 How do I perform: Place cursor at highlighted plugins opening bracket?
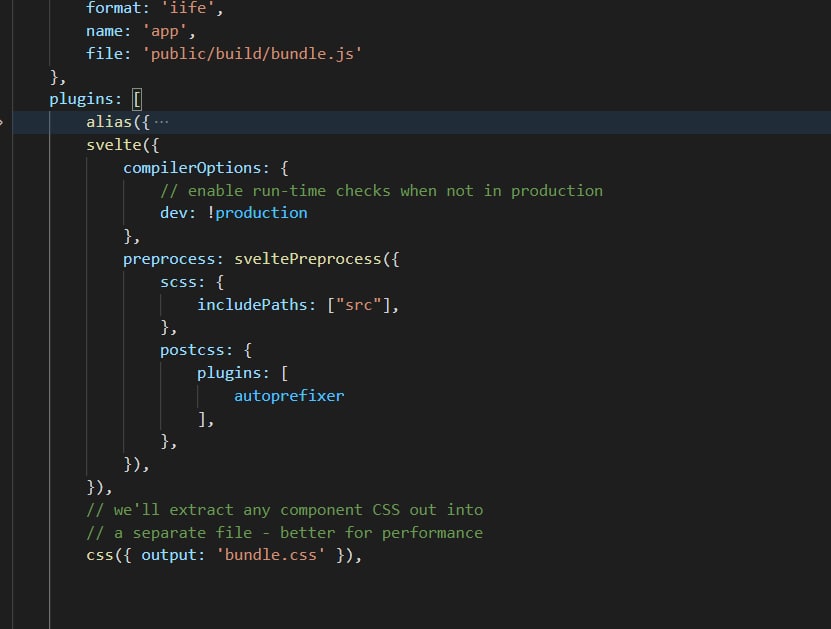click(137, 99)
